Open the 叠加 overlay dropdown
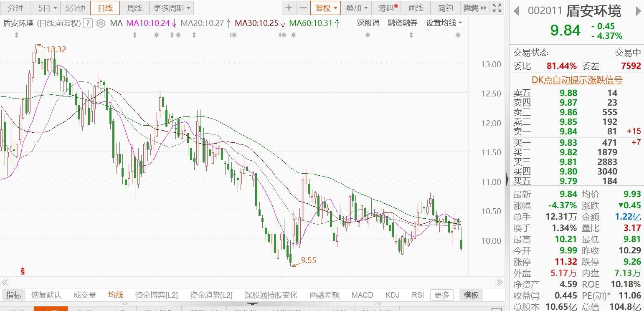Image resolution: width=644 pixels, height=311 pixels. tap(357, 8)
